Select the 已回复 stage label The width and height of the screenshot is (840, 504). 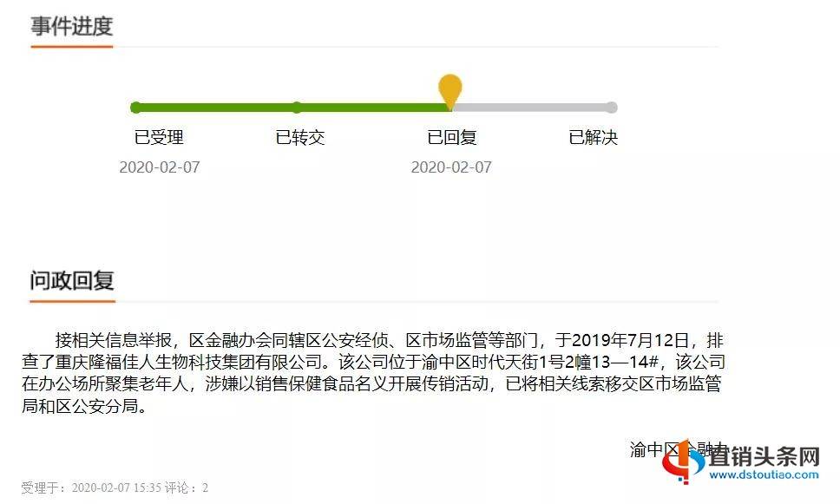point(451,138)
